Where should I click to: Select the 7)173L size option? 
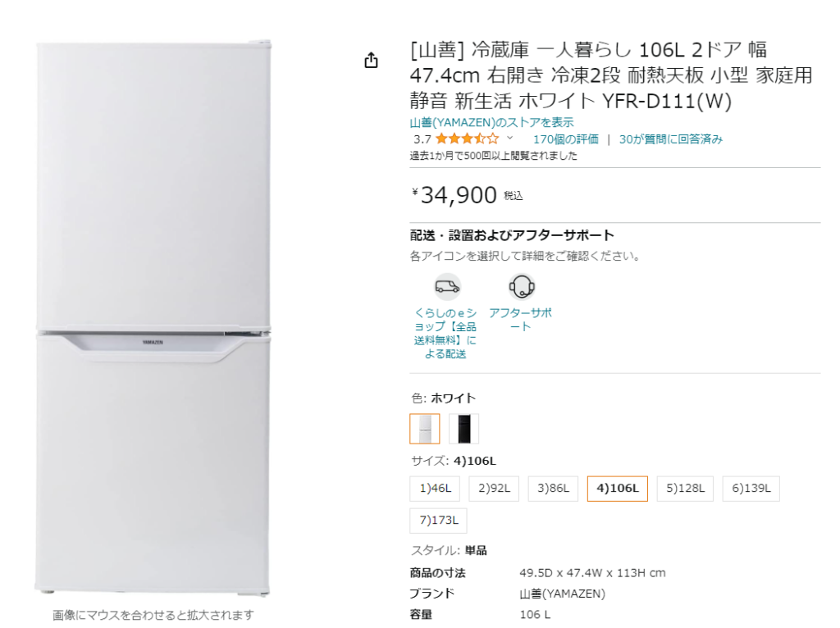[x=438, y=520]
